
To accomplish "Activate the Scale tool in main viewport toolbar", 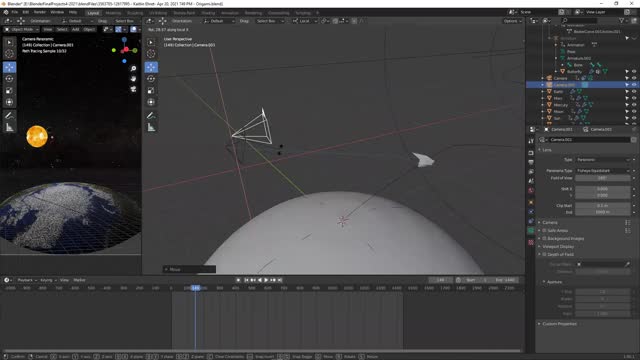I will tap(151, 91).
